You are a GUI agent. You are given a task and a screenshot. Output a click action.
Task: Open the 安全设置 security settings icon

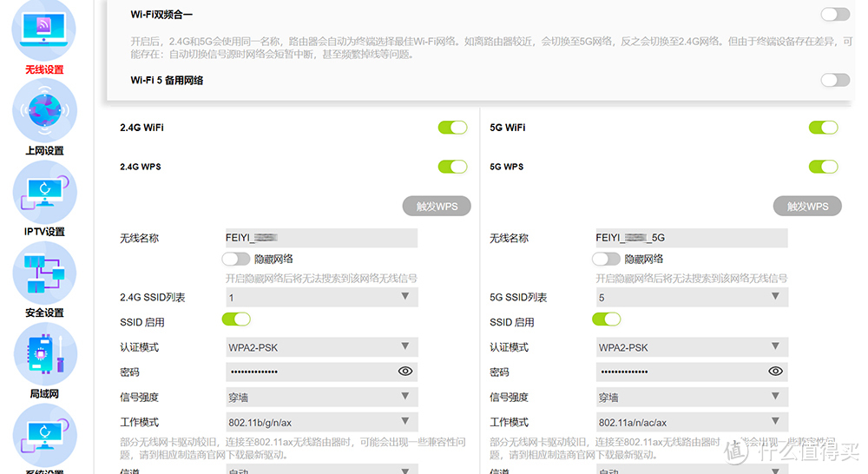[x=44, y=273]
